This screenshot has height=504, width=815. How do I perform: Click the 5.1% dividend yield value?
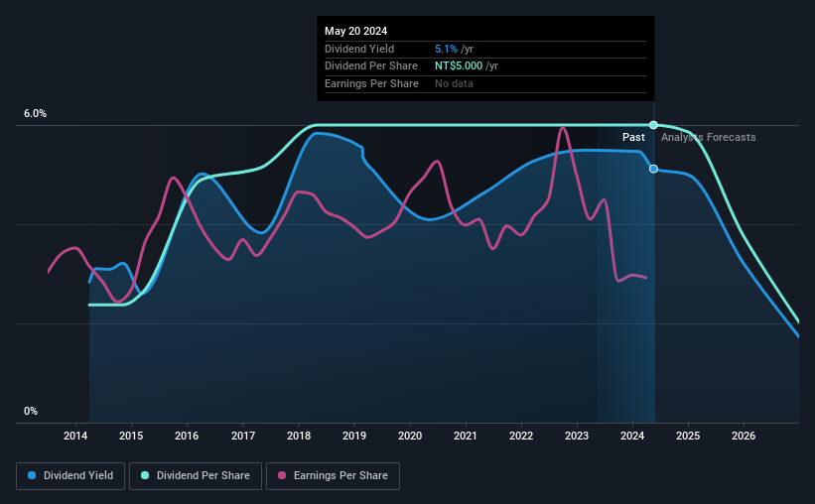(446, 49)
